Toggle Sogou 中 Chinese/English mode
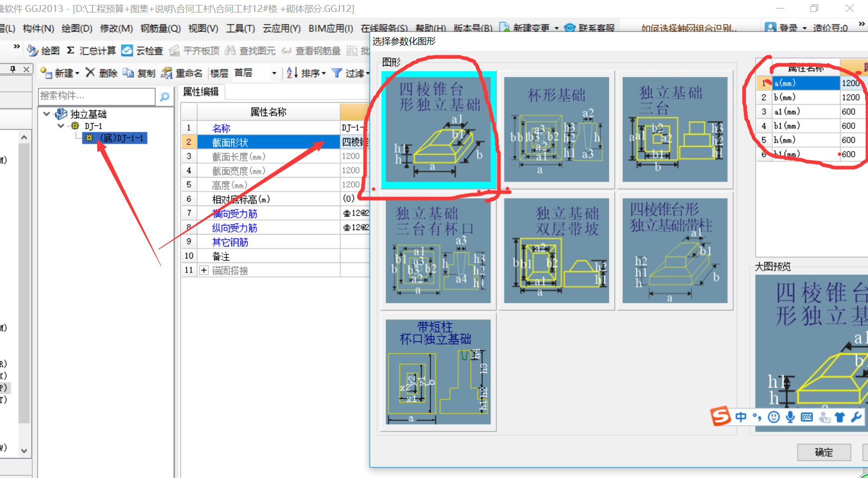The width and height of the screenshot is (868, 478). 741,417
